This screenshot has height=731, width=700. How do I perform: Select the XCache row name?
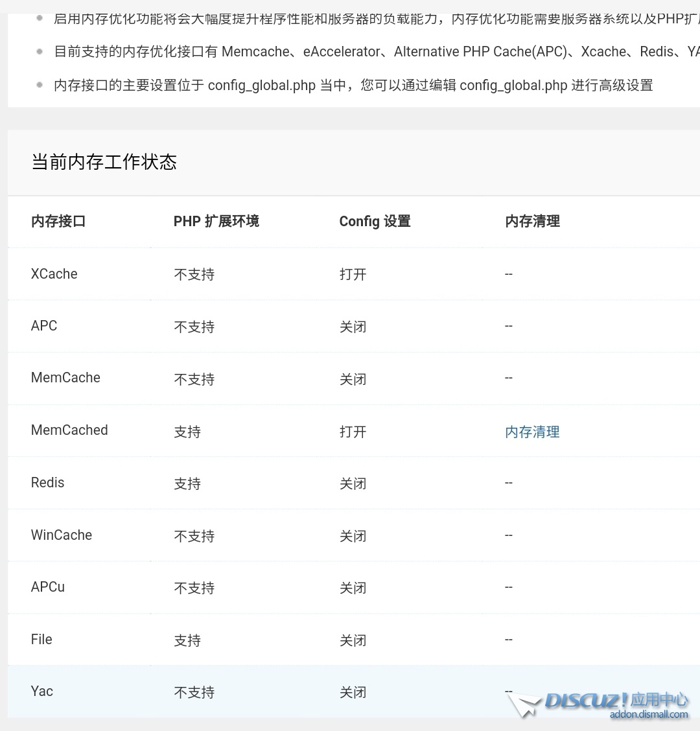54,273
